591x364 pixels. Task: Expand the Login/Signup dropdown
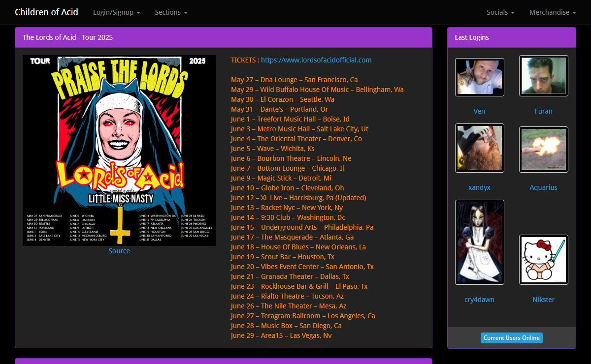pos(117,12)
